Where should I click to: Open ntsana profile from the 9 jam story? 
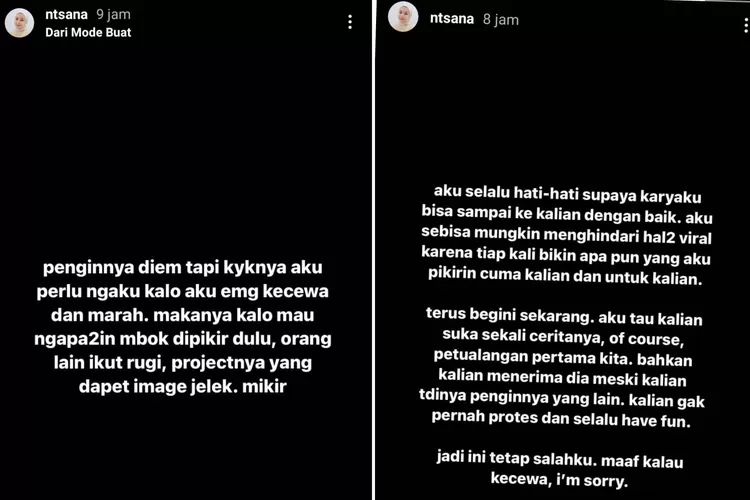pyautogui.click(x=66, y=14)
